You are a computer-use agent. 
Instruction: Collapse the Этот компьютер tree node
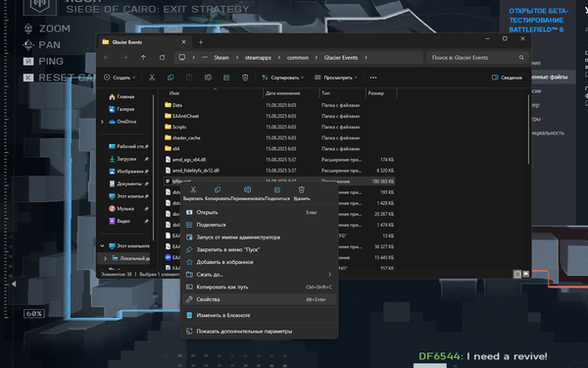pyautogui.click(x=102, y=246)
